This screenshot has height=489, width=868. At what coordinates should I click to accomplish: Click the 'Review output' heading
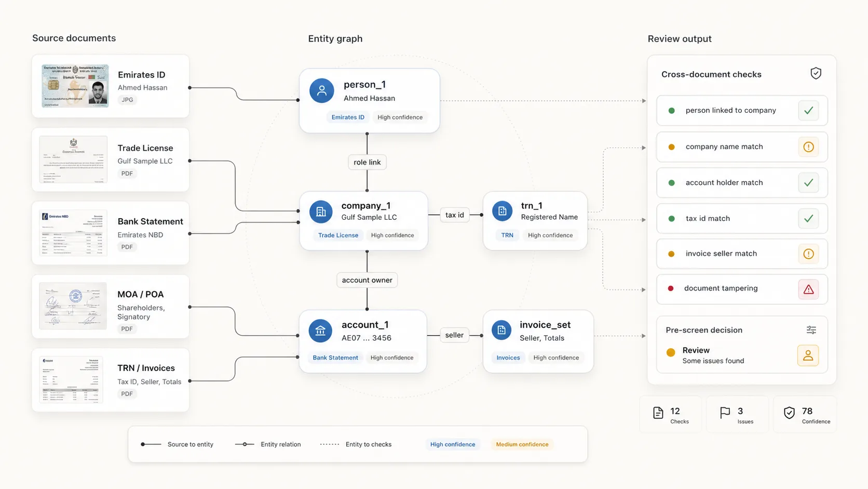(680, 38)
